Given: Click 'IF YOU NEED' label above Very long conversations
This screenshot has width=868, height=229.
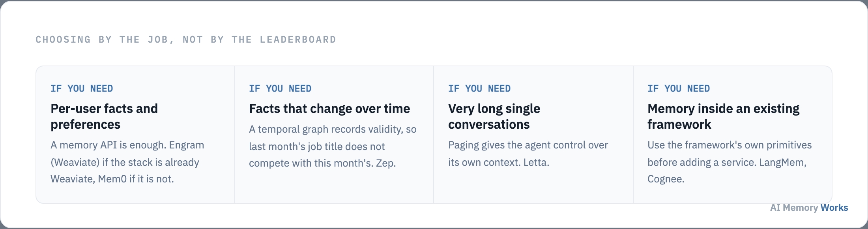Looking at the screenshot, I should point(479,88).
